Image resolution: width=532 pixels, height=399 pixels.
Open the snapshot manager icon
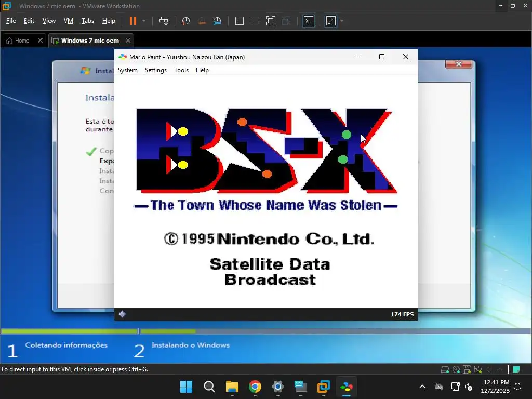[217, 21]
